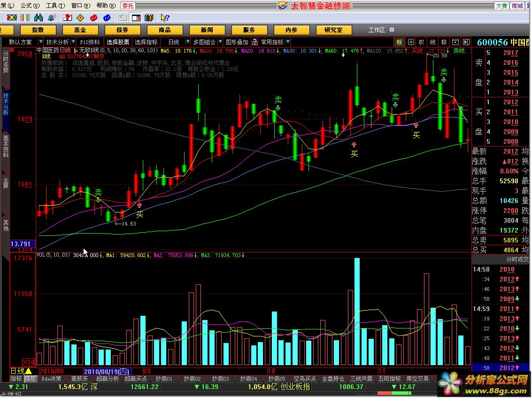Toggle the 权 rights adjustment button

[421, 42]
